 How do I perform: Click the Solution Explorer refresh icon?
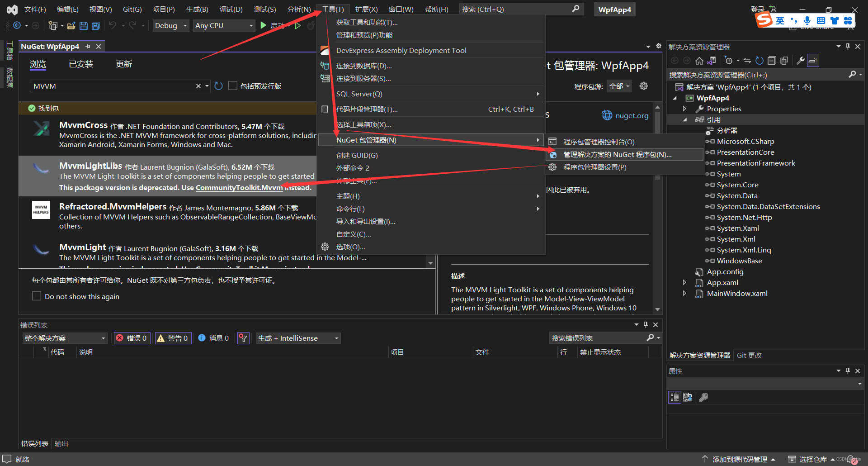click(x=759, y=61)
